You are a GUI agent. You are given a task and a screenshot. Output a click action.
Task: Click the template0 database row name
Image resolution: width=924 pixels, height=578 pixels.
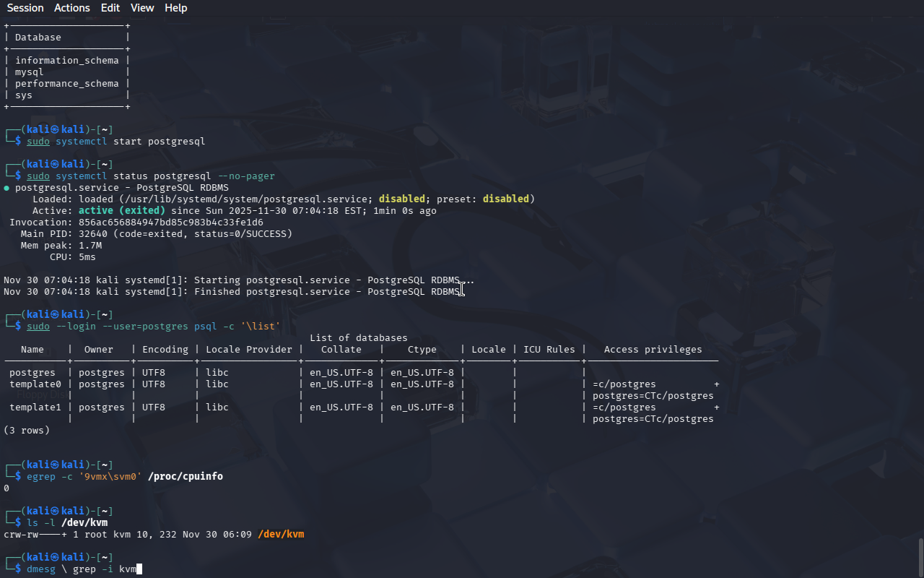pos(35,384)
